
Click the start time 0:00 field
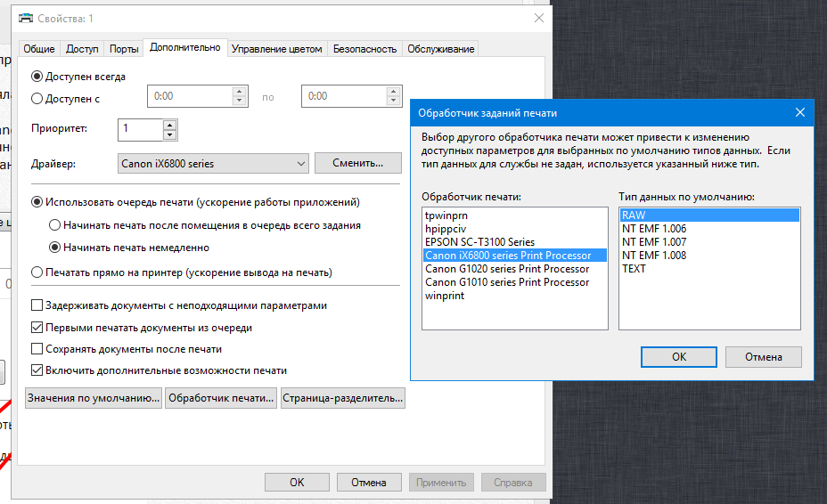tap(190, 96)
